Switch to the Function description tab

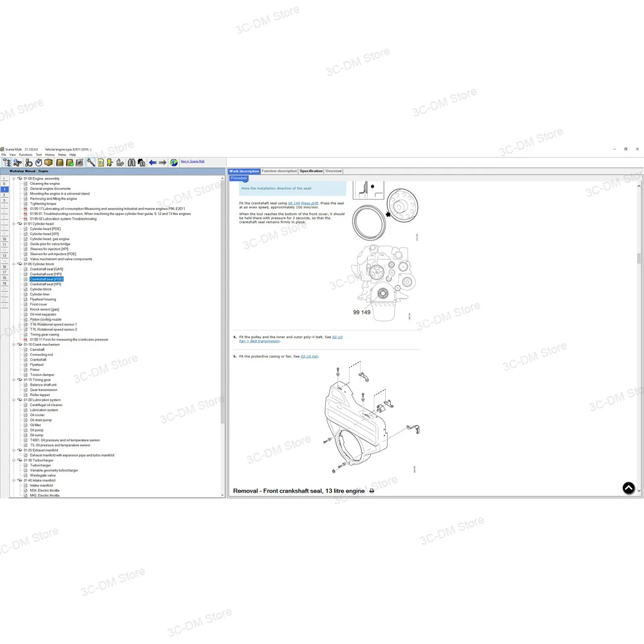click(279, 171)
